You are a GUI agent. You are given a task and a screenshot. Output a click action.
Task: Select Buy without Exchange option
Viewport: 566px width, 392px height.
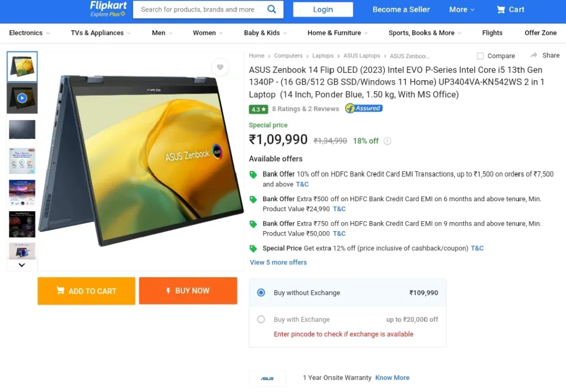pos(261,292)
